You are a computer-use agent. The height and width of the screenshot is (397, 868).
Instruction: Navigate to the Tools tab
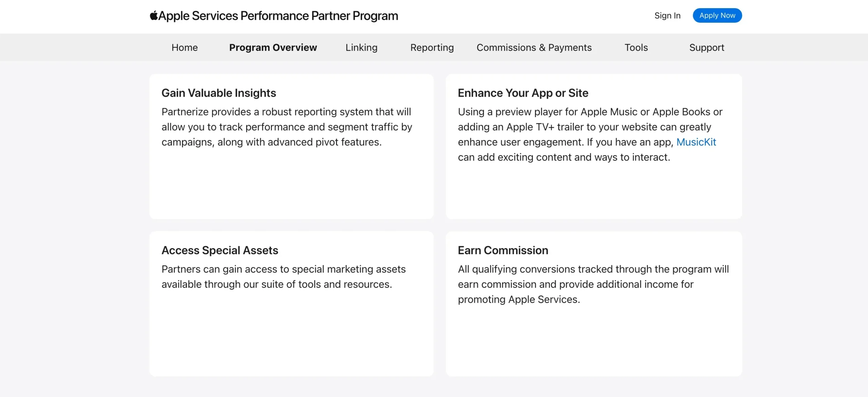[636, 48]
